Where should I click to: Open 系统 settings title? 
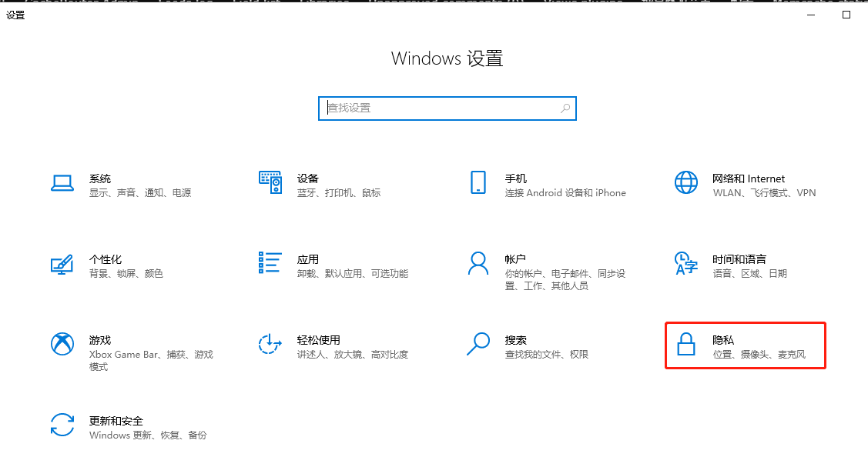click(x=100, y=178)
